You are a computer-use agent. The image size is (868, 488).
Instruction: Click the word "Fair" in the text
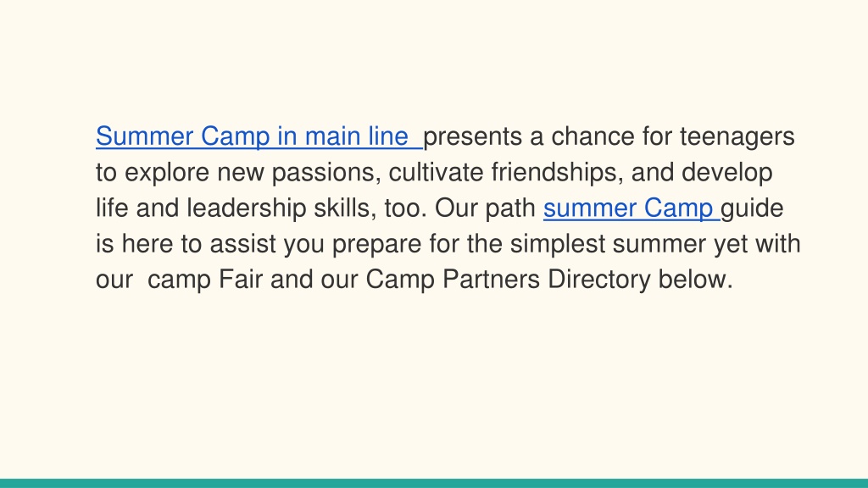click(x=240, y=280)
